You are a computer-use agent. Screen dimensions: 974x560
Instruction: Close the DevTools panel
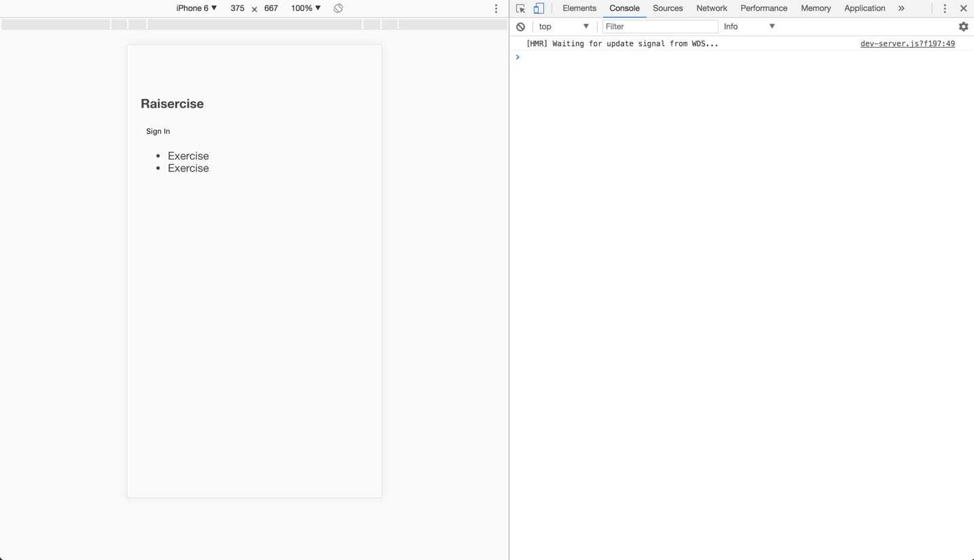[963, 9]
